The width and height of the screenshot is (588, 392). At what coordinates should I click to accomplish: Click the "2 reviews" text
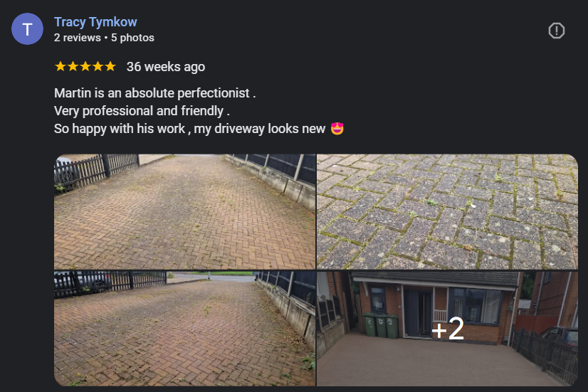78,38
